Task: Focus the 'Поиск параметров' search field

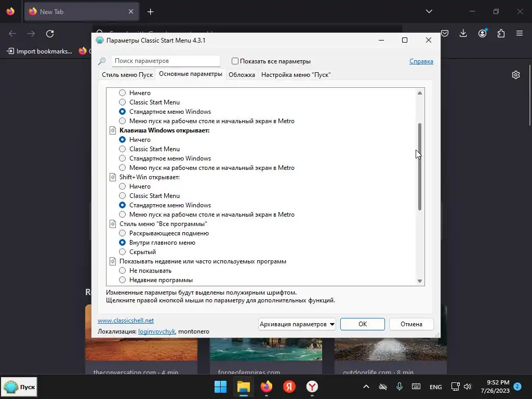Action: pyautogui.click(x=166, y=61)
